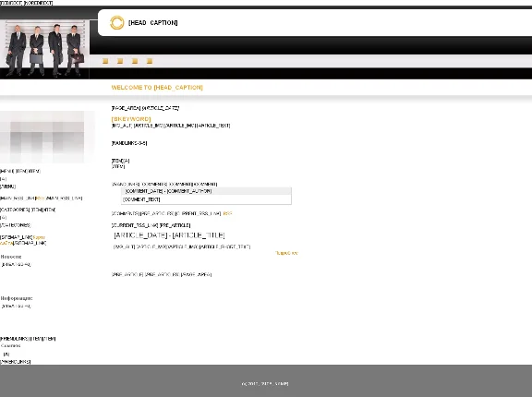Click the [COMMENT_TEXT] comment body box
This screenshot has height=397, width=532.
(206, 199)
